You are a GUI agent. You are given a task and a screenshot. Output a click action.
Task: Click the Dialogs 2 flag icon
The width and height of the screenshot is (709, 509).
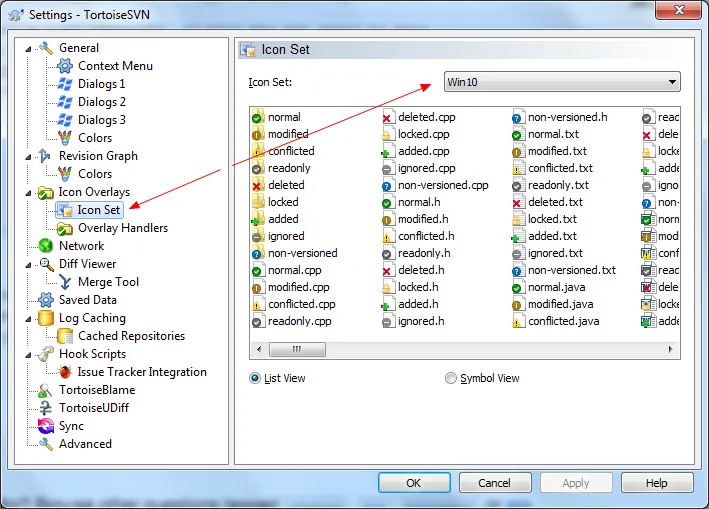pyautogui.click(x=65, y=102)
